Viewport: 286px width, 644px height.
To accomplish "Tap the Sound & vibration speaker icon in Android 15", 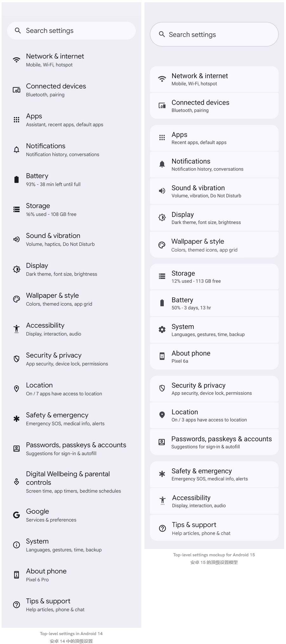I will 162,191.
